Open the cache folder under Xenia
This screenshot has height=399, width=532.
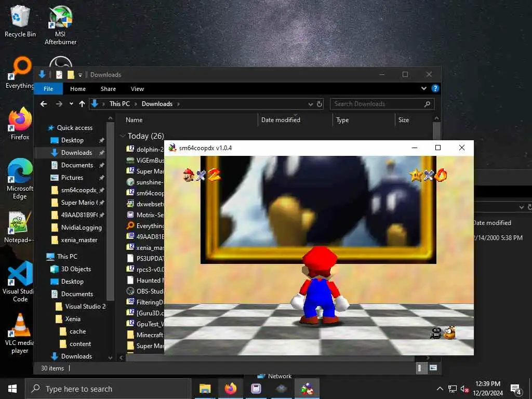(x=78, y=331)
